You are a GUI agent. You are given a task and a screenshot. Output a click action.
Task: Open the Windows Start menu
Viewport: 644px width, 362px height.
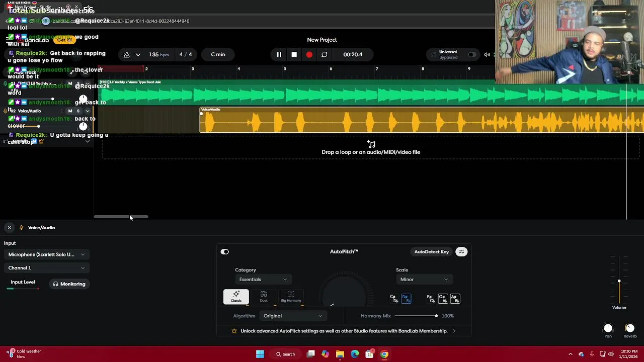point(260,354)
